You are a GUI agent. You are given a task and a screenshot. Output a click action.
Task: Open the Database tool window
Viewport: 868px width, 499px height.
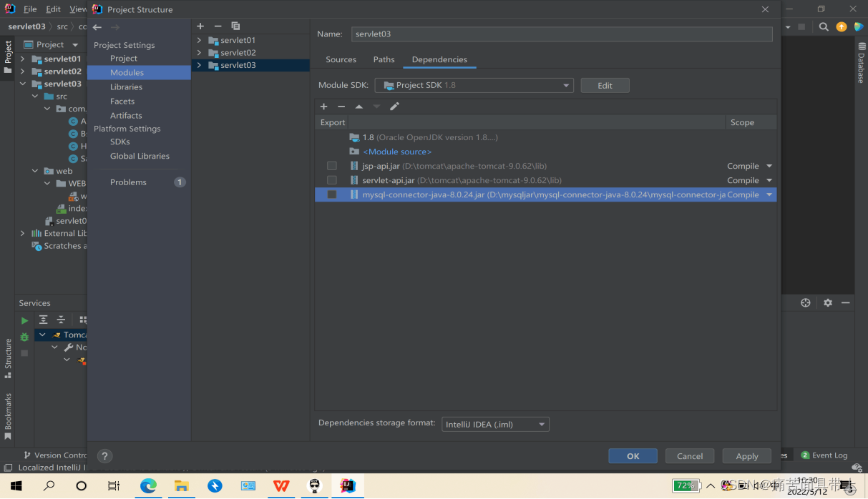click(862, 63)
